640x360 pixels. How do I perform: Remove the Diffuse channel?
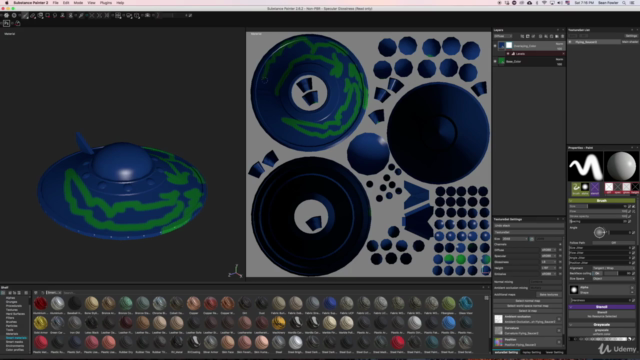(x=560, y=250)
